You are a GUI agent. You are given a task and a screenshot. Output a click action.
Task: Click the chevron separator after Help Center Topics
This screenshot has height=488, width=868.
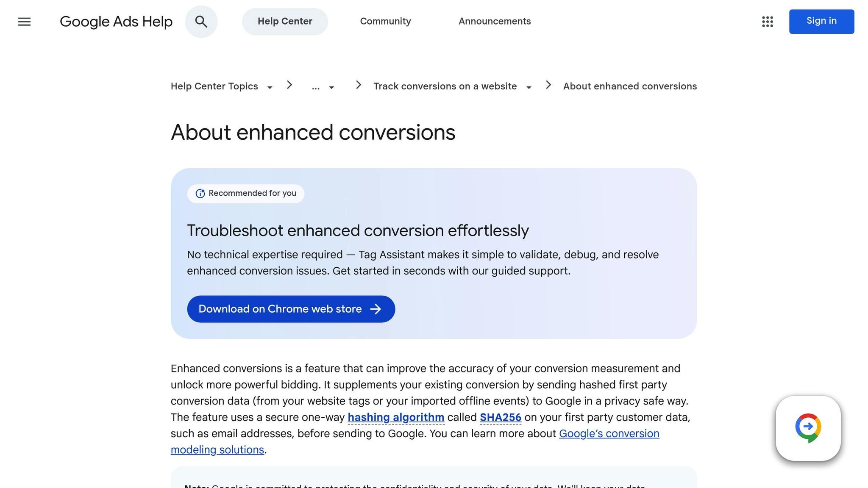click(289, 85)
